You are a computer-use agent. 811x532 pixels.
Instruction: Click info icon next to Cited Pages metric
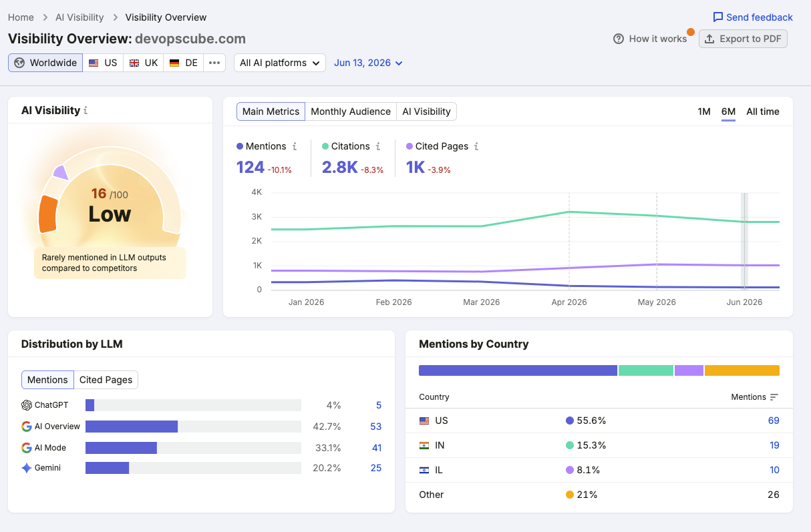pyautogui.click(x=476, y=146)
